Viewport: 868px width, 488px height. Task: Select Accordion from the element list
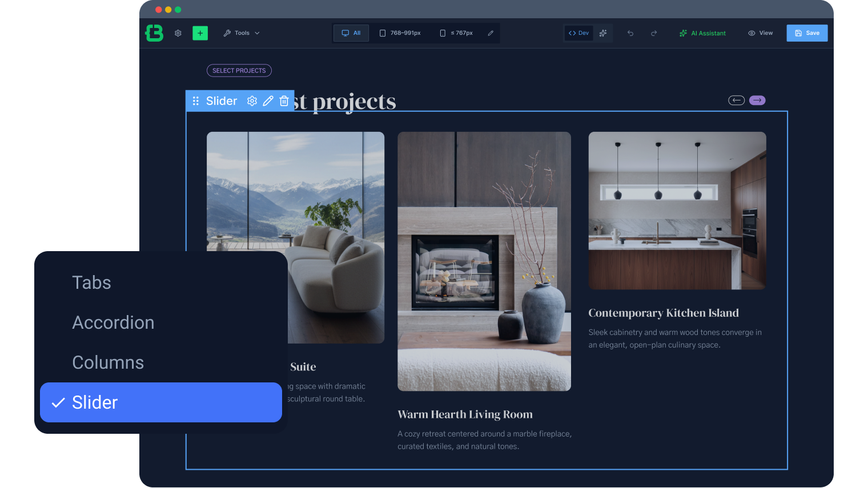tap(161, 322)
